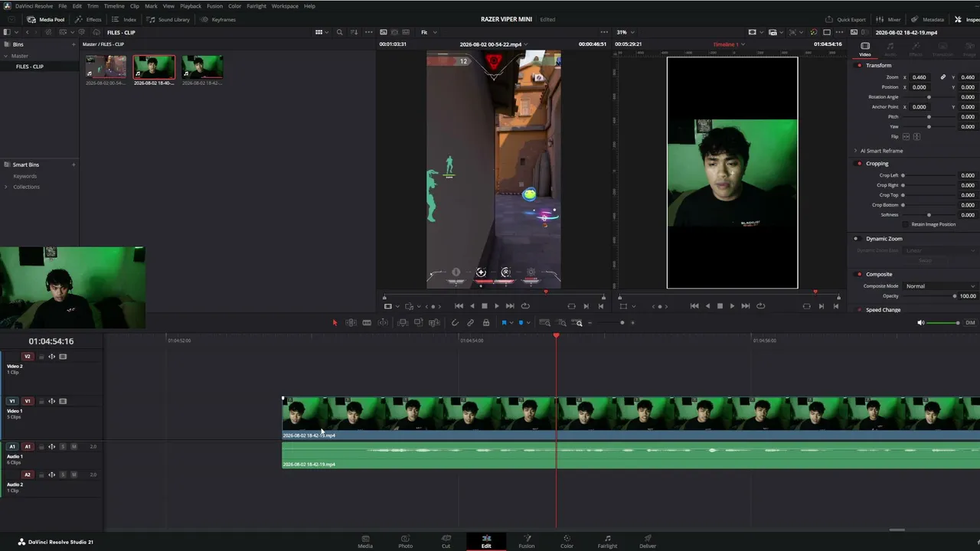Play the source viewer clip

(x=497, y=306)
